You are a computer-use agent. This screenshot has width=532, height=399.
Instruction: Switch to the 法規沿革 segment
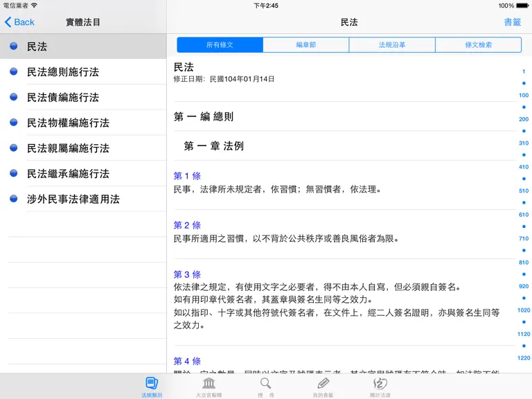[392, 45]
